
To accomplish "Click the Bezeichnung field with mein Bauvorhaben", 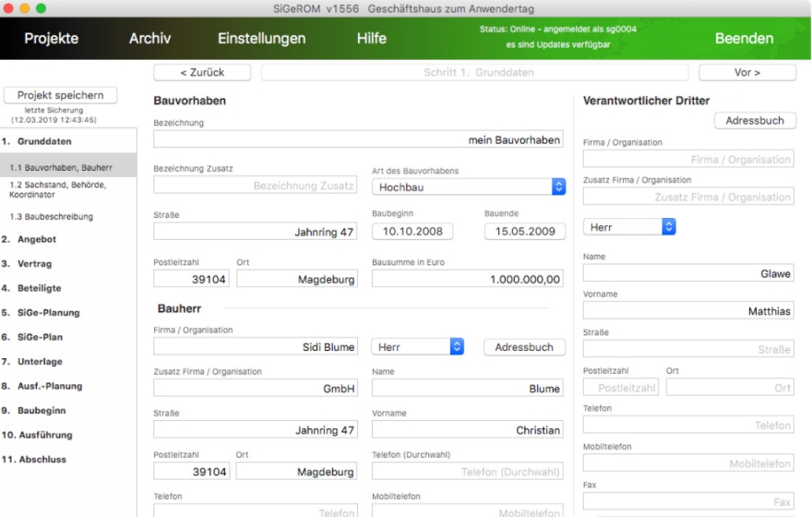I will pyautogui.click(x=358, y=139).
